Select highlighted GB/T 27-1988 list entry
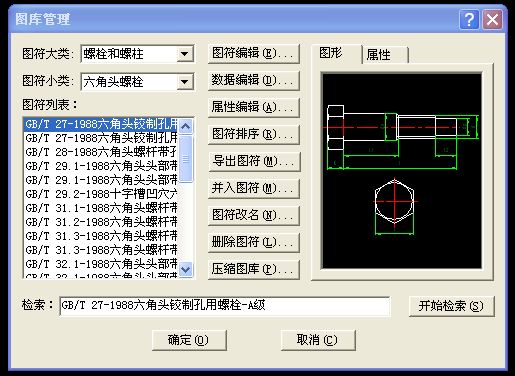 (x=101, y=124)
